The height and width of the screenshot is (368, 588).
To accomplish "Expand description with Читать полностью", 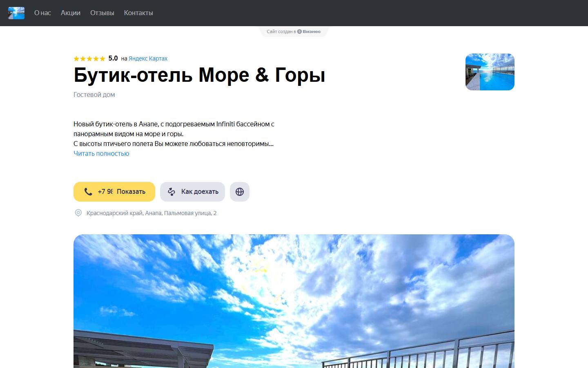I will click(101, 153).
